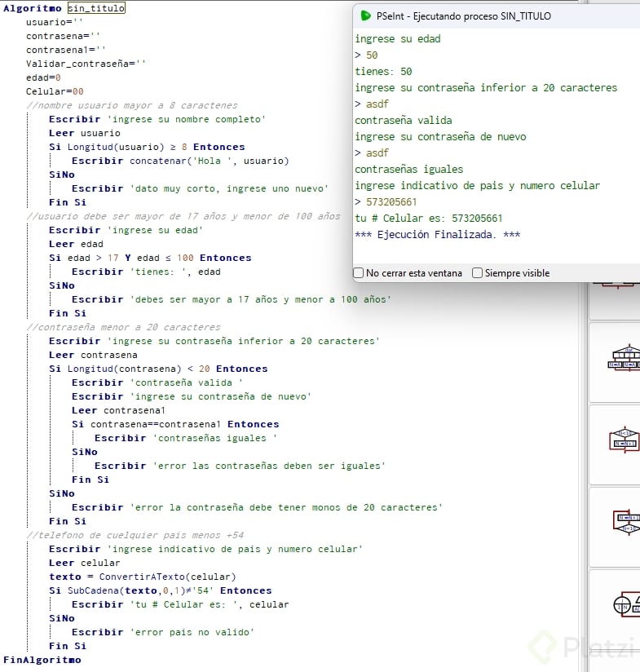The height and width of the screenshot is (672, 640).
Task: Click the output line '*** Ejecución Finalizada. ***'
Action: 437,234
